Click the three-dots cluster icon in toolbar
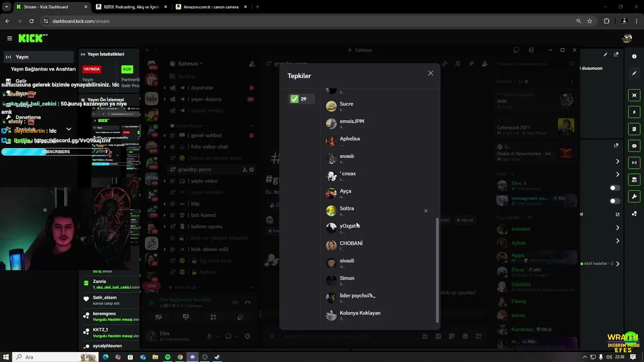This screenshot has width=644, height=362. (634, 214)
